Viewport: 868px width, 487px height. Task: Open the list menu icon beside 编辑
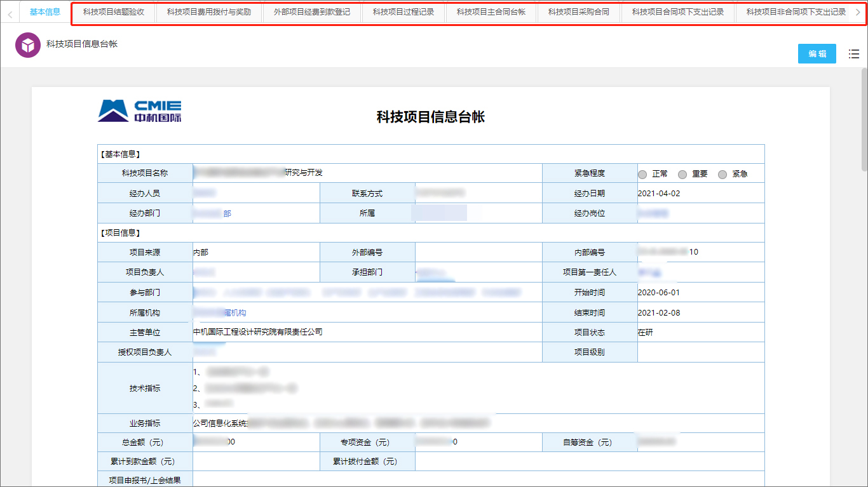pyautogui.click(x=854, y=54)
